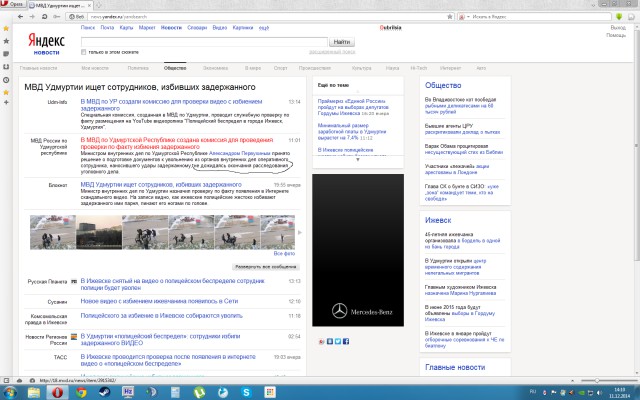Image resolution: width=640 pixels, height=400 pixels.
Task: Go forward using the browser forward arrow
Action: click(x=32, y=17)
